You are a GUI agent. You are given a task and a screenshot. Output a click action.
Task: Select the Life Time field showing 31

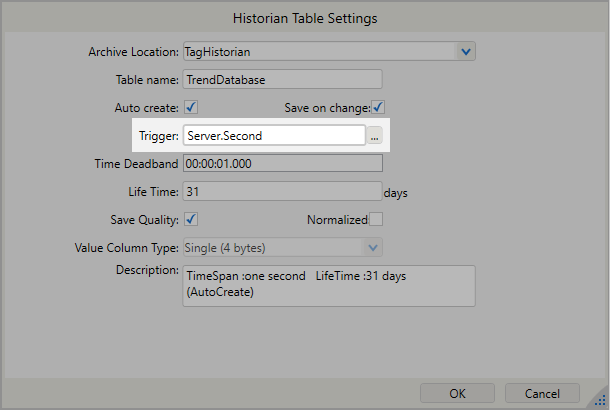tap(282, 191)
